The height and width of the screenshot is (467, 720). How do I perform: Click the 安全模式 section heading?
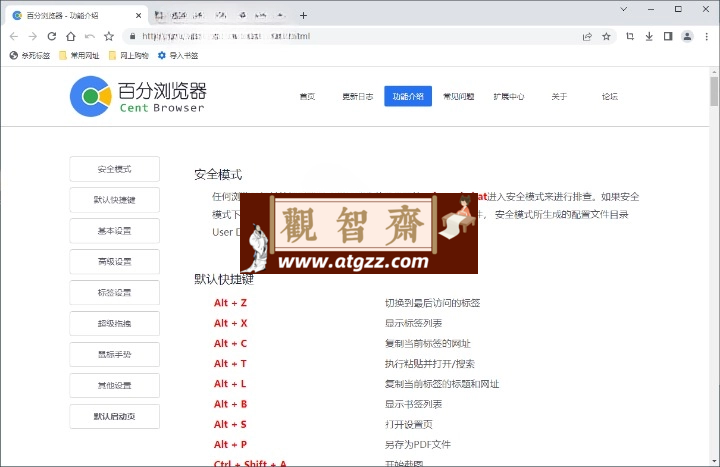(x=218, y=175)
